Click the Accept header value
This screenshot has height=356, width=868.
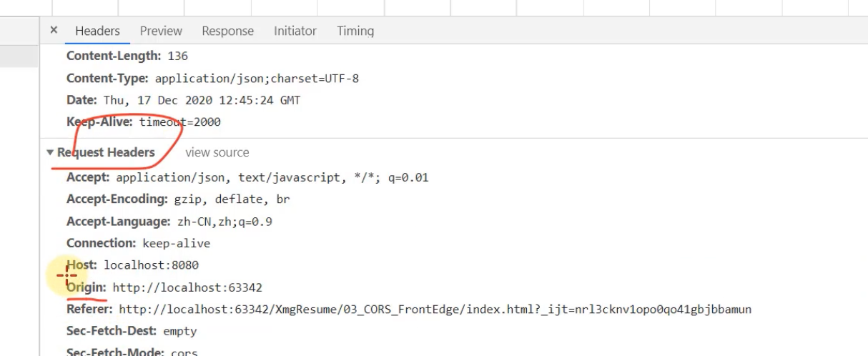pyautogui.click(x=272, y=177)
